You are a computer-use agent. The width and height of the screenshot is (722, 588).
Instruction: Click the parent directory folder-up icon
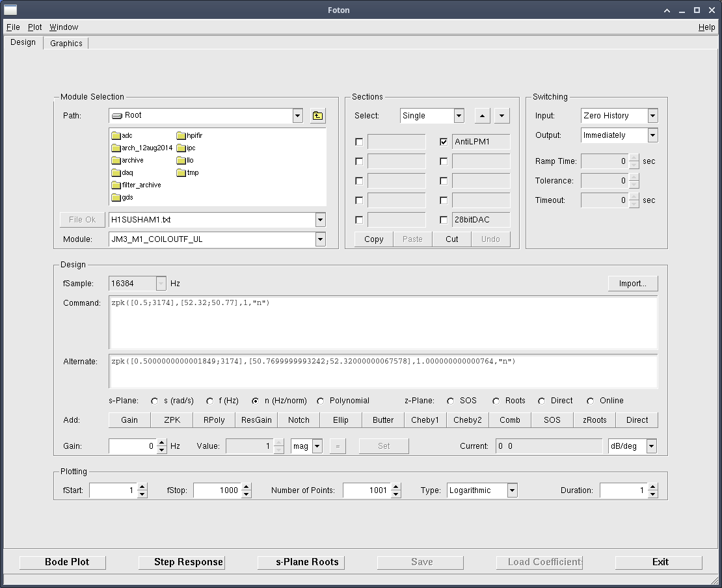click(317, 116)
